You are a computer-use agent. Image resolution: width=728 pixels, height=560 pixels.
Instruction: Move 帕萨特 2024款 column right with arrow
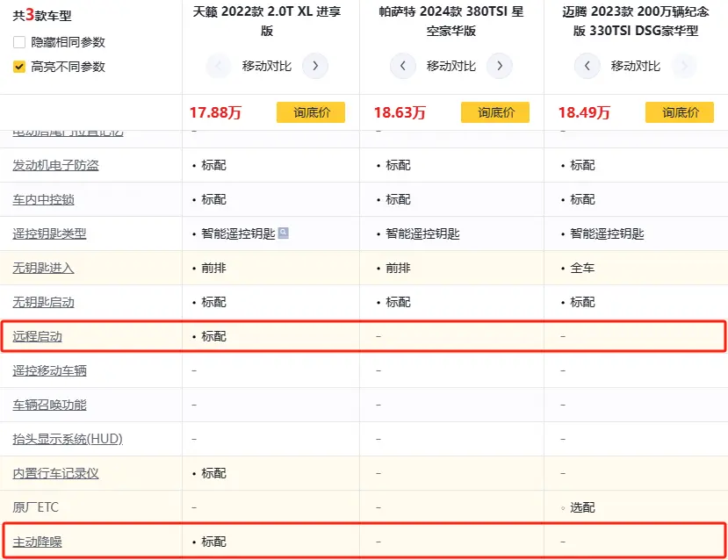[x=500, y=66]
